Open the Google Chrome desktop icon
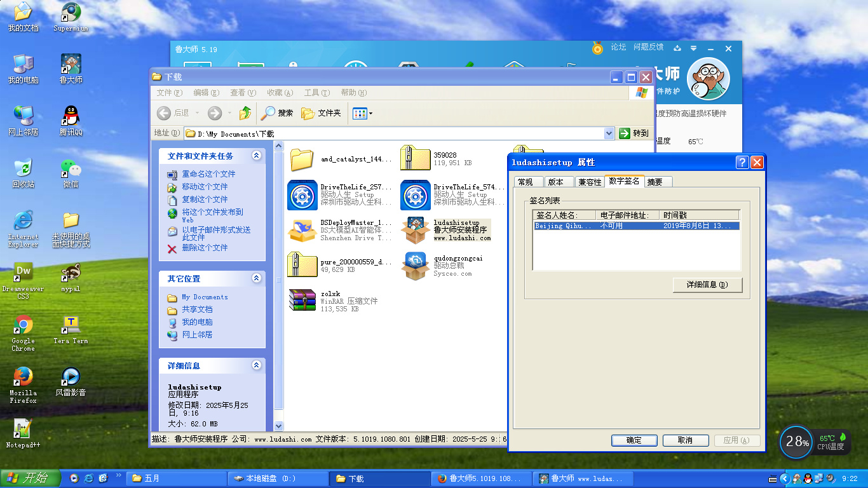 tap(23, 333)
